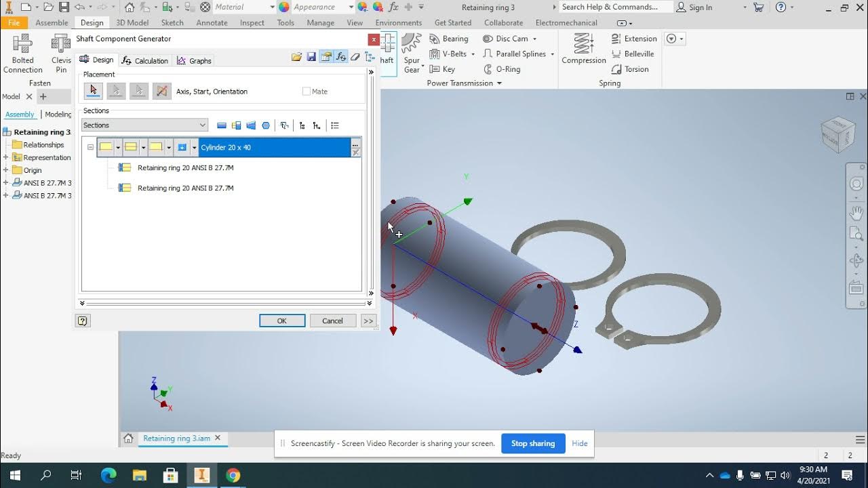Image resolution: width=868 pixels, height=488 pixels.
Task: Select the Extension spring tool
Action: coord(634,39)
